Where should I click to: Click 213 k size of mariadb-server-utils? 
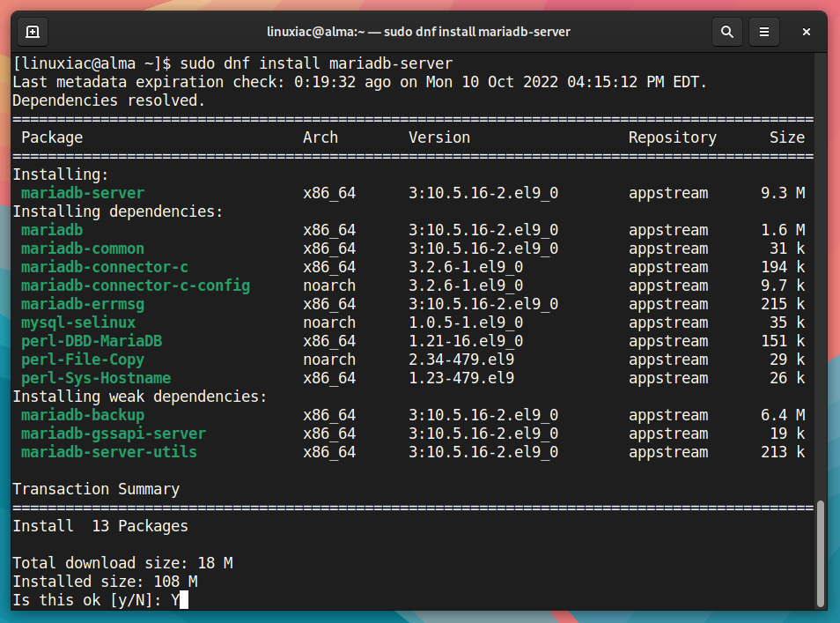[783, 452]
